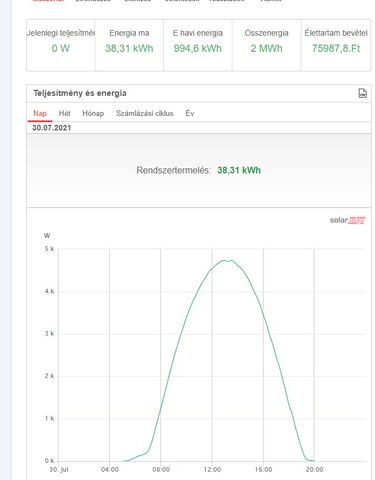Viewport: 375px width, 480px height.
Task: Click the Teljesítmény és energia panel title
Action: tap(80, 93)
